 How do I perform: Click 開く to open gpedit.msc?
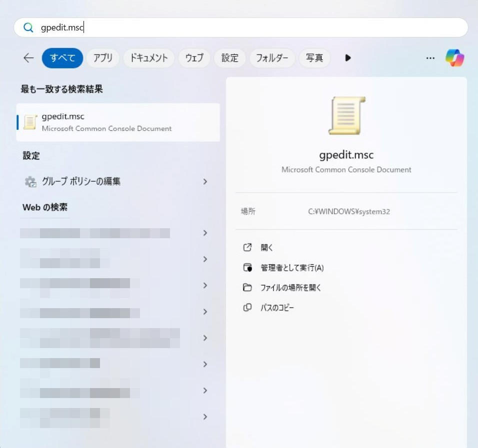[266, 248]
